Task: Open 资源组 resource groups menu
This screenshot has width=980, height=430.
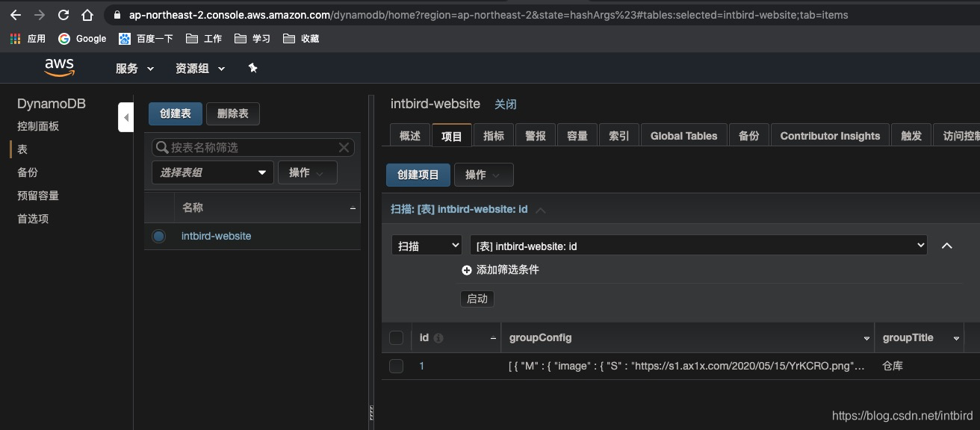Action: pyautogui.click(x=200, y=68)
